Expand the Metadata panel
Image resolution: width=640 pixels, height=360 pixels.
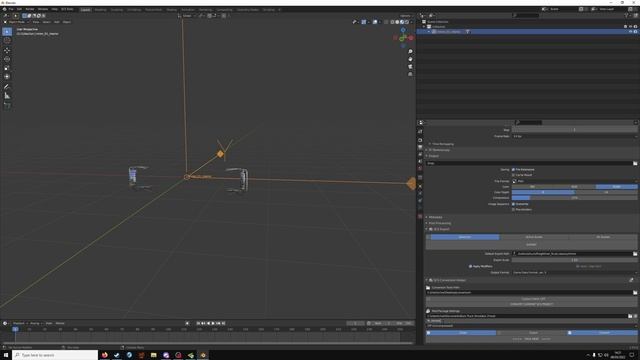tap(434, 217)
